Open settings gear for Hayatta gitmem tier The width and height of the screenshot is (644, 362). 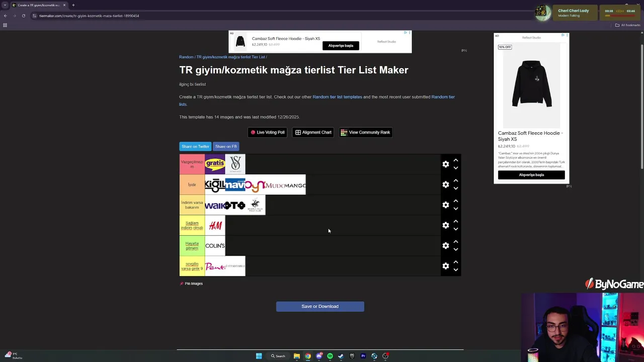[x=445, y=245]
